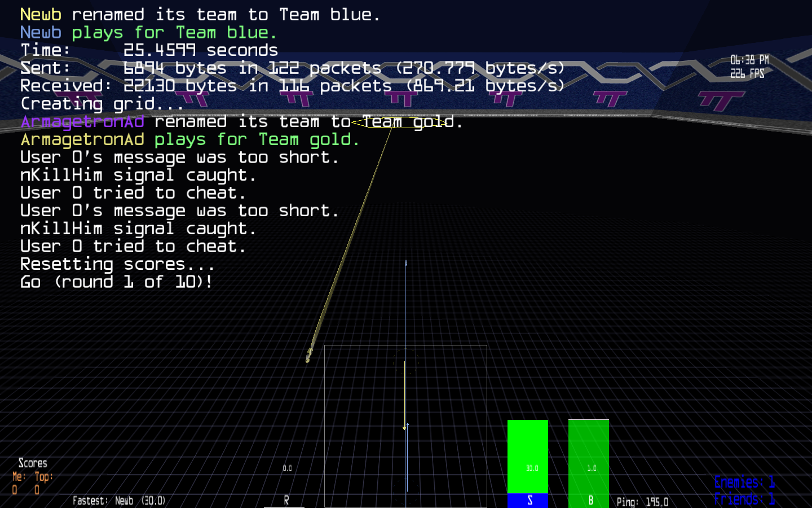This screenshot has height=508, width=812.
Task: Click the 30.0 value on the speed gauge
Action: click(532, 468)
